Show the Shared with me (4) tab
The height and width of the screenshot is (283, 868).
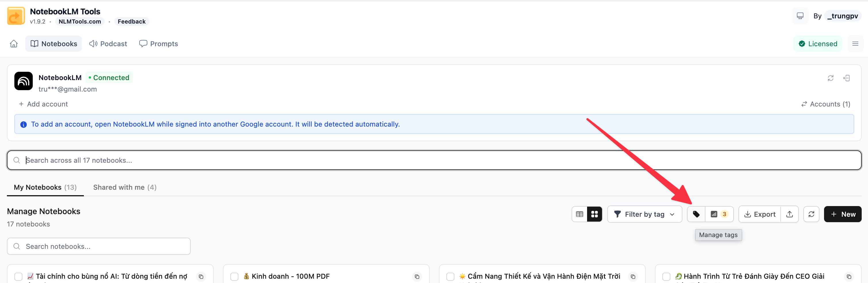[125, 187]
